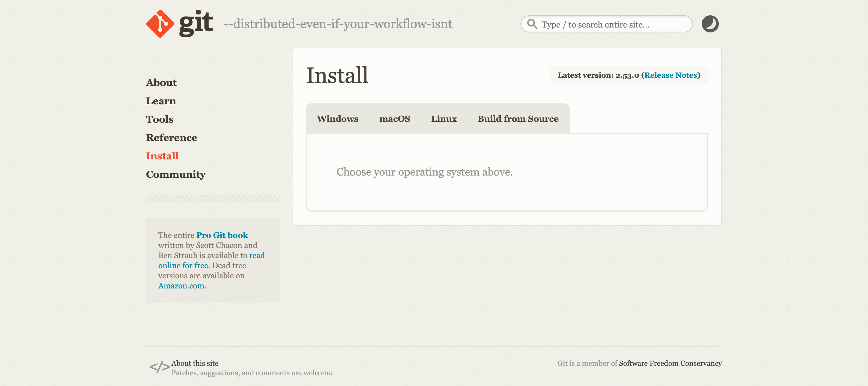Open the Learn sidebar item

pyautogui.click(x=161, y=101)
